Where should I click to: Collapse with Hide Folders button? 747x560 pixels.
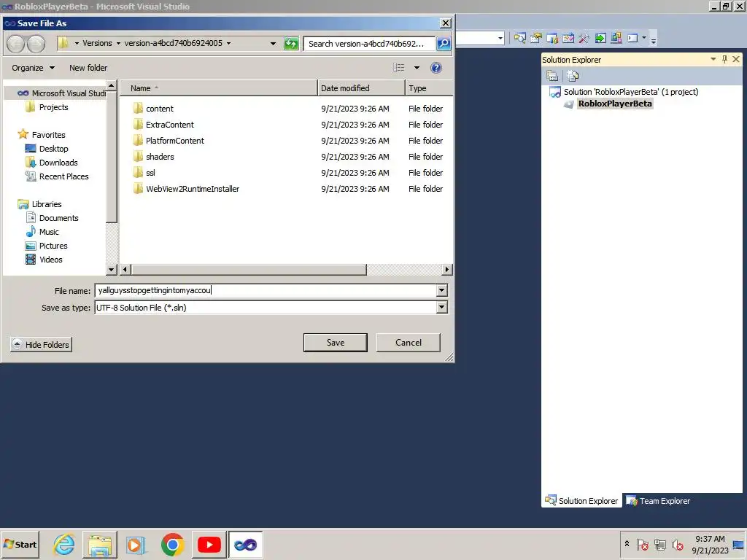(x=41, y=345)
